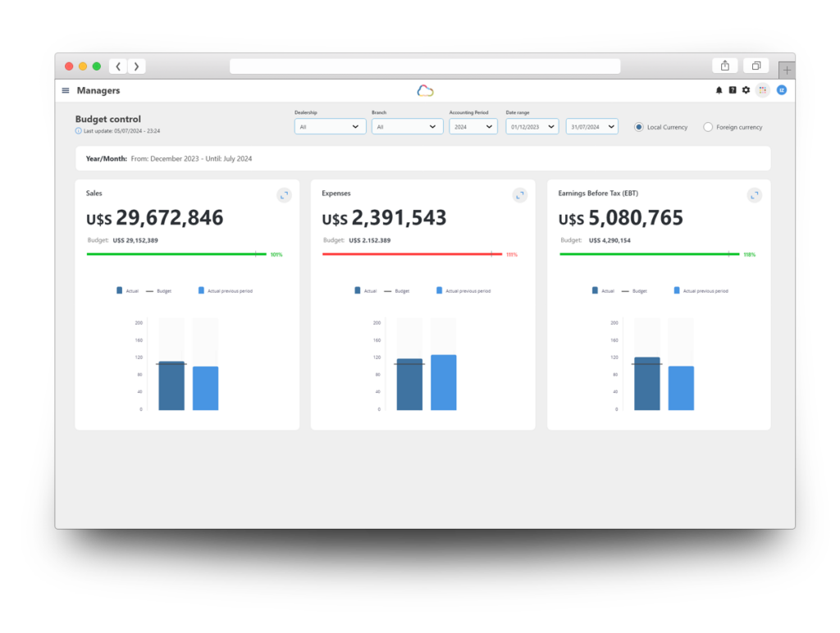The image size is (840, 633).
Task: Click Expenses budget U$S 2.152.389
Action: (370, 240)
